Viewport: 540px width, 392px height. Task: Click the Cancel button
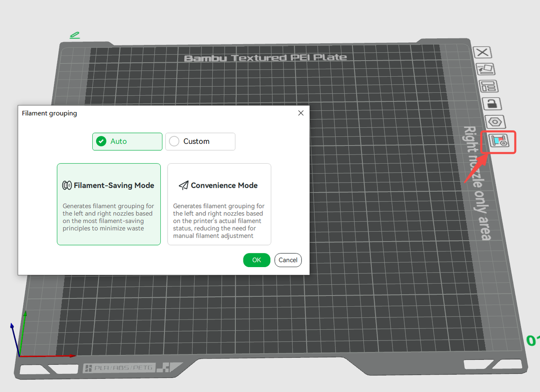pyautogui.click(x=288, y=260)
